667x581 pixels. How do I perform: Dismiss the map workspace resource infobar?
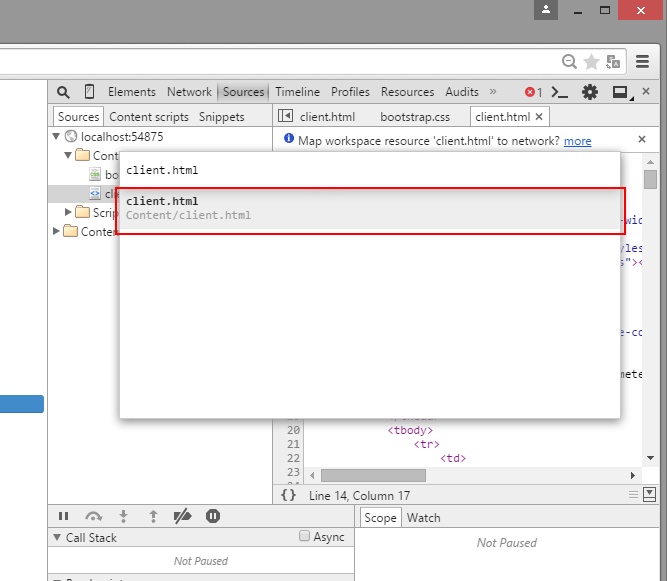[642, 139]
